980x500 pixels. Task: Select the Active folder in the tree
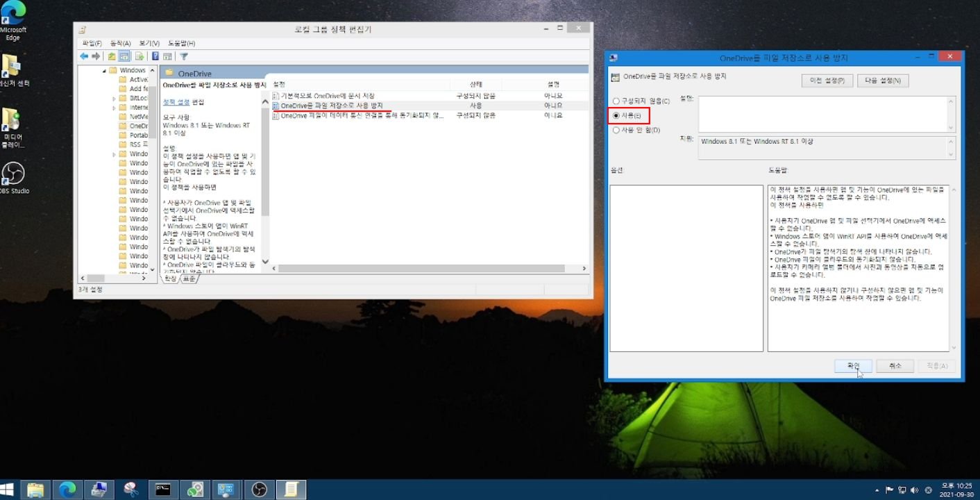[x=133, y=80]
